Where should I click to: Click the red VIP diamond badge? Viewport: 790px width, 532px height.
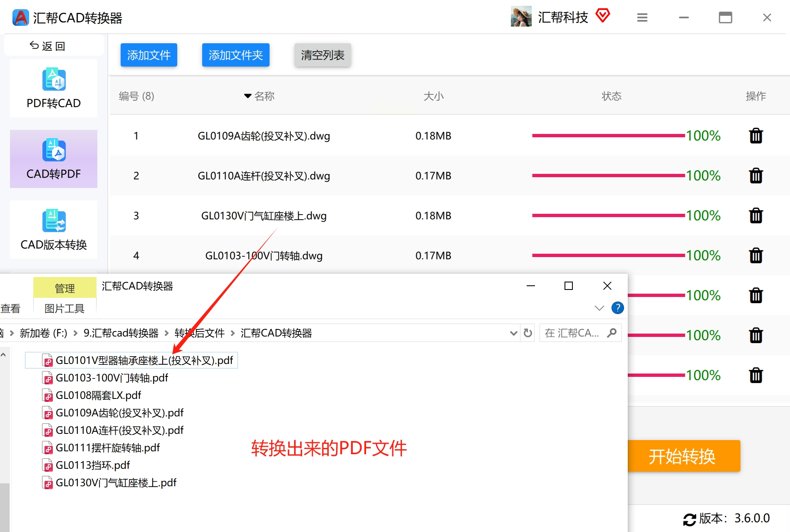602,16
